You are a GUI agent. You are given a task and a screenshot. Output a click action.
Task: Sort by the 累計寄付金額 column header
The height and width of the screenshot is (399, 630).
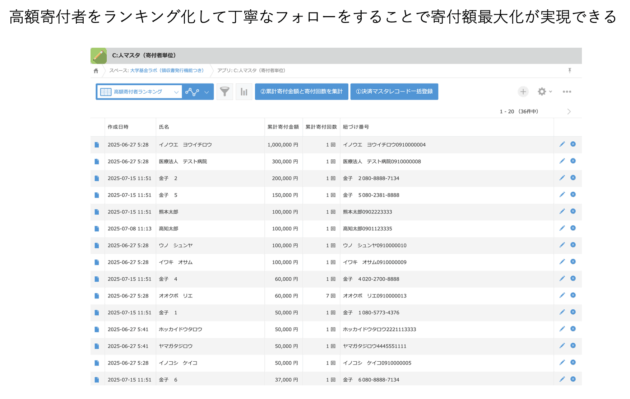283,127
